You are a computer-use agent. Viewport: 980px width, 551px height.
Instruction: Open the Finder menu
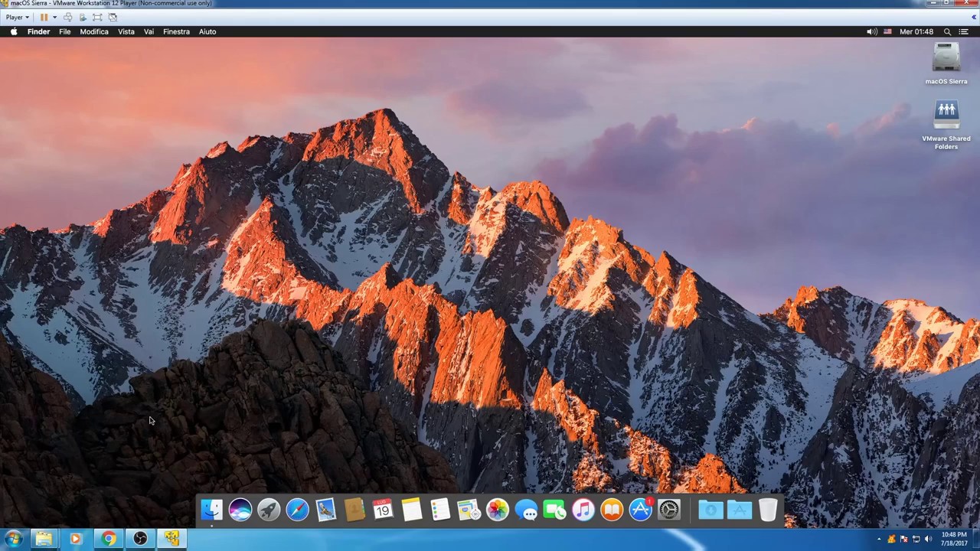tap(38, 31)
